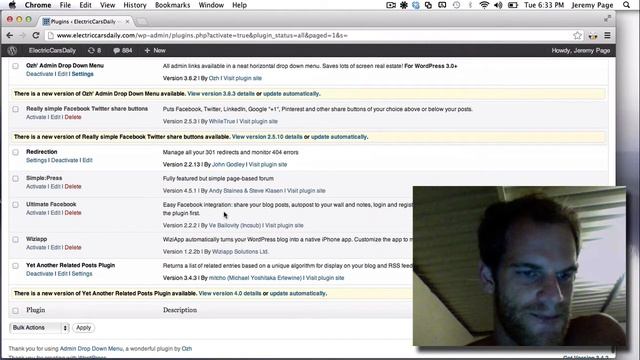Screen dimensions: 640x360
Task: Click the extension icon beside the star
Action: [x=593, y=36]
